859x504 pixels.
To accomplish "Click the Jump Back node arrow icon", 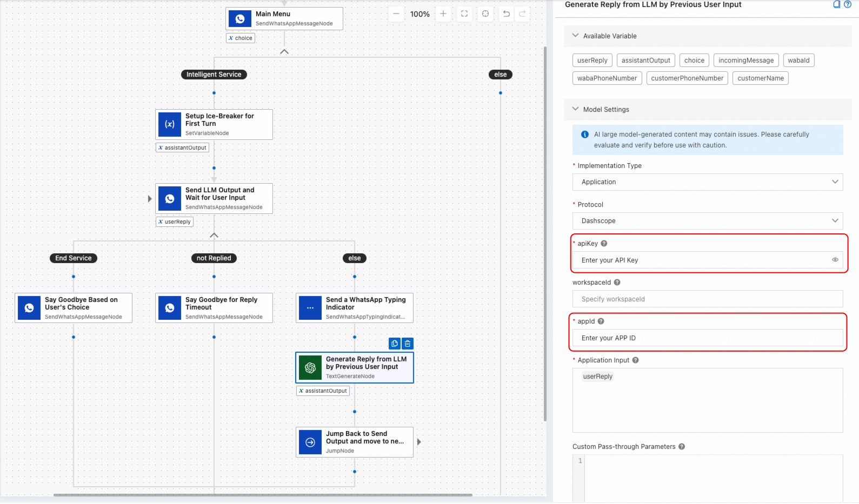I will [x=310, y=442].
